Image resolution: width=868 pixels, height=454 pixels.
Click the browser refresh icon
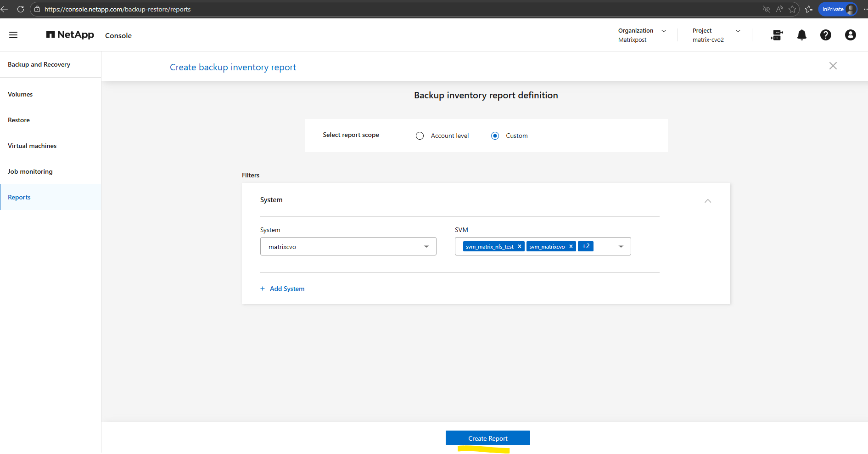coord(21,9)
